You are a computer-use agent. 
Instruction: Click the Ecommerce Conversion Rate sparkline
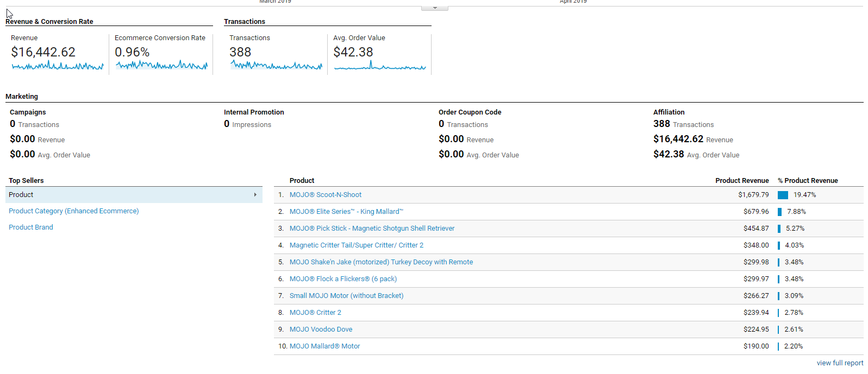161,66
